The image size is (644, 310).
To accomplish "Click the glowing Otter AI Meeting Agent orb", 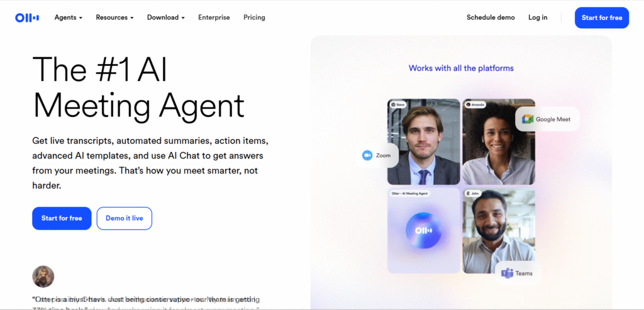I will click(424, 231).
